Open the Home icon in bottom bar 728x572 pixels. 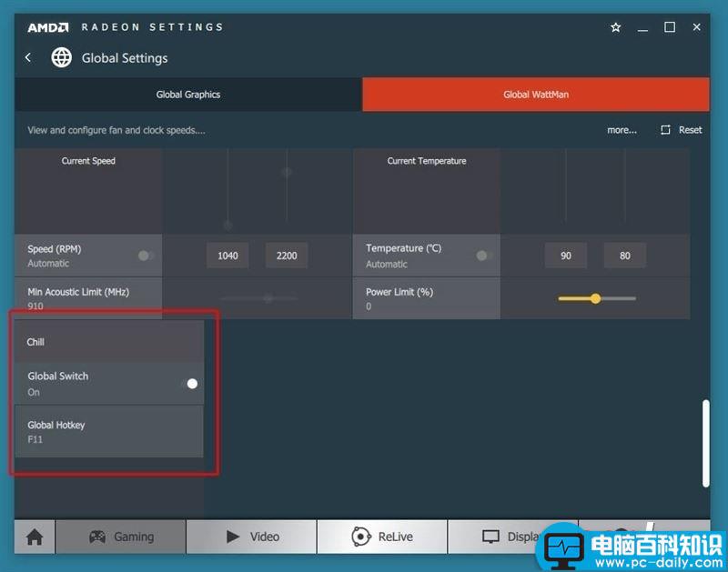click(x=35, y=537)
